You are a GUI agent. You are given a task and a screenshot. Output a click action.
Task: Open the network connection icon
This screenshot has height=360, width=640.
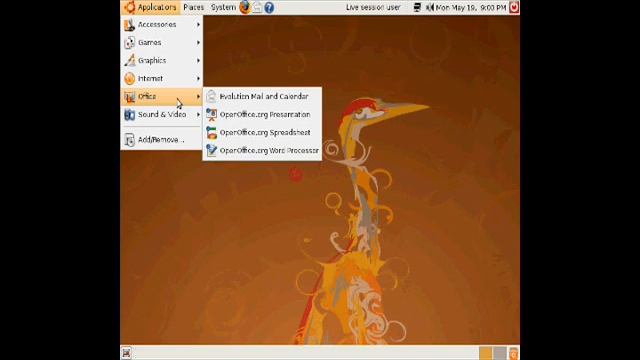[x=417, y=7]
